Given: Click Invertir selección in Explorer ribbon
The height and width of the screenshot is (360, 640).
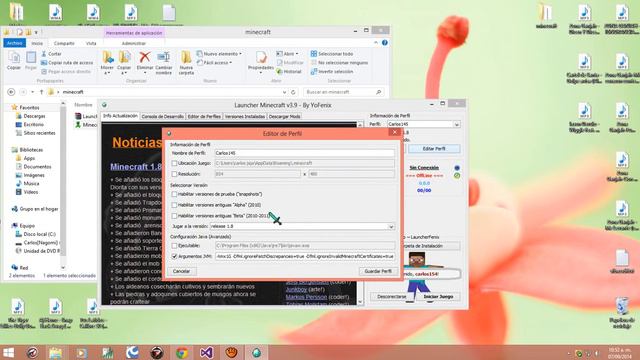Looking at the screenshot, I should point(331,71).
